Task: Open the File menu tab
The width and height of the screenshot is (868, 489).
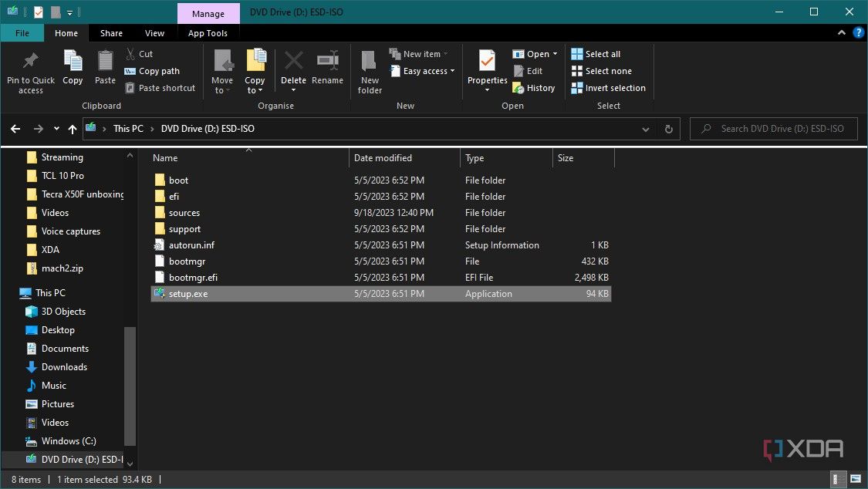Action: (22, 33)
